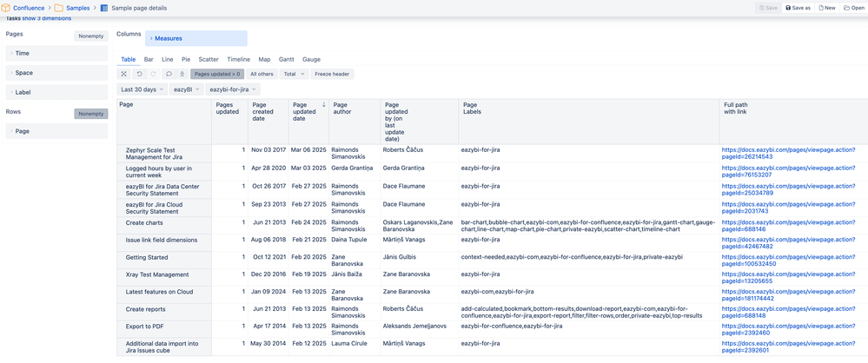Select the Zephyr Scale Test Management for Jira row

(164, 154)
